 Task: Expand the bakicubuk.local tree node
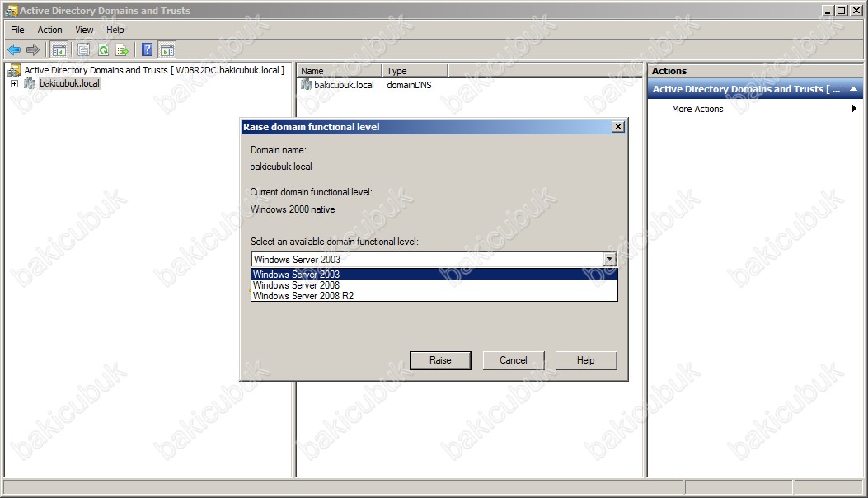click(14, 83)
